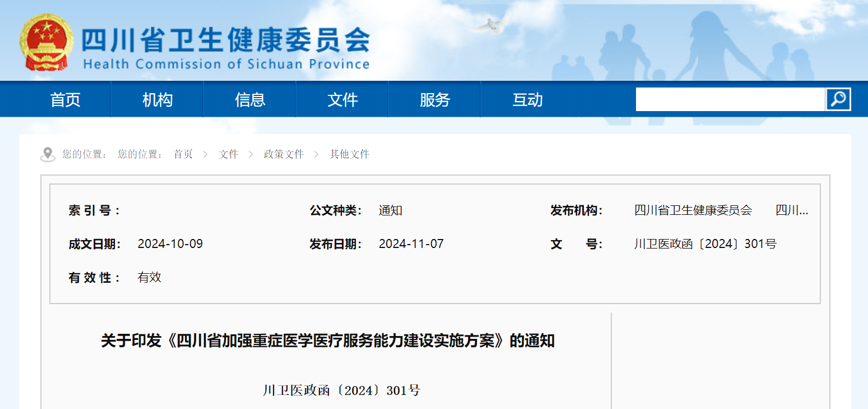Click the 索引号 label
The width and height of the screenshot is (868, 409).
point(94,211)
